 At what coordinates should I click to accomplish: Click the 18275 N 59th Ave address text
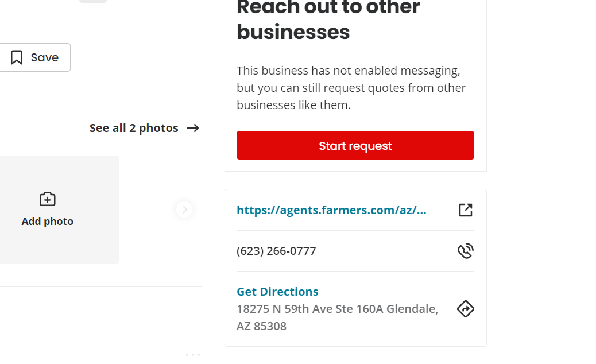tap(338, 317)
